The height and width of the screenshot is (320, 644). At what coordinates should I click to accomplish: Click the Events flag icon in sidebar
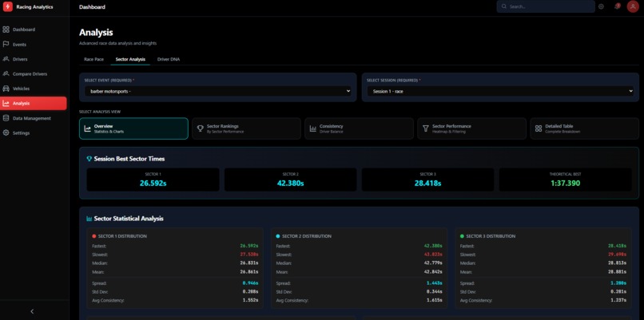(x=6, y=45)
